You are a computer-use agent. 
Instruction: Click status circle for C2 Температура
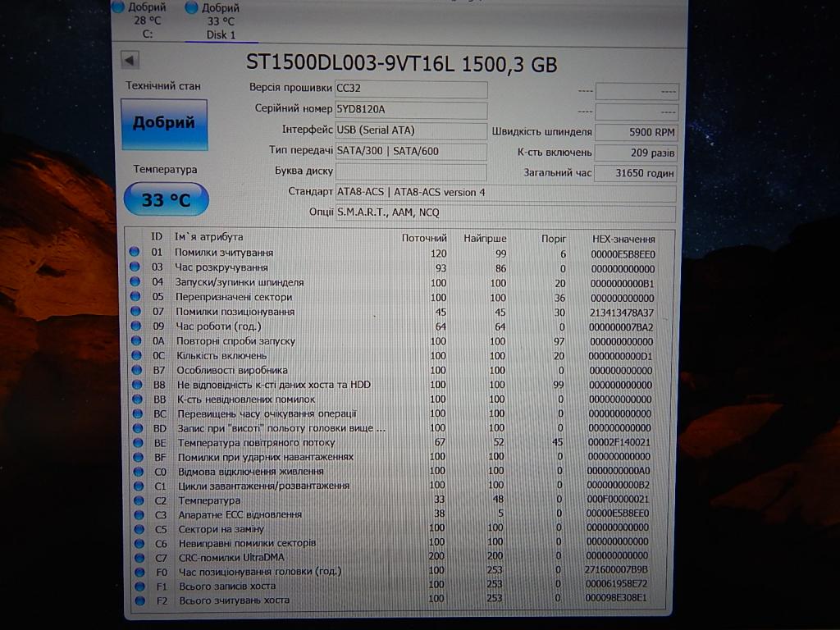click(139, 500)
